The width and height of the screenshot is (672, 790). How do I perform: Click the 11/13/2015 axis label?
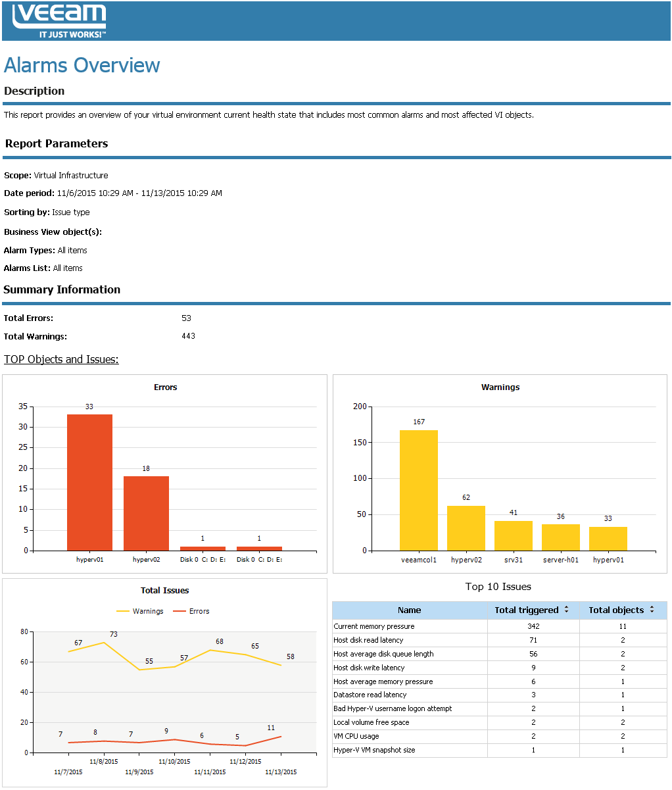(281, 772)
